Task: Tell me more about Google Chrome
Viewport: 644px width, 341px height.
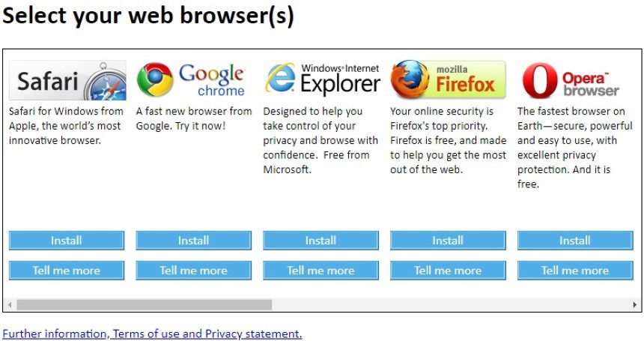Action: click(193, 271)
